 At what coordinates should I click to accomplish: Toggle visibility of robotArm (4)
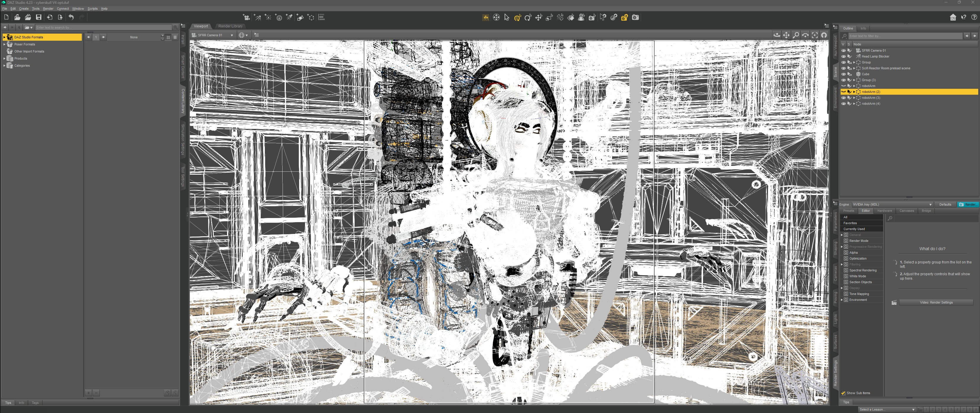pyautogui.click(x=843, y=104)
